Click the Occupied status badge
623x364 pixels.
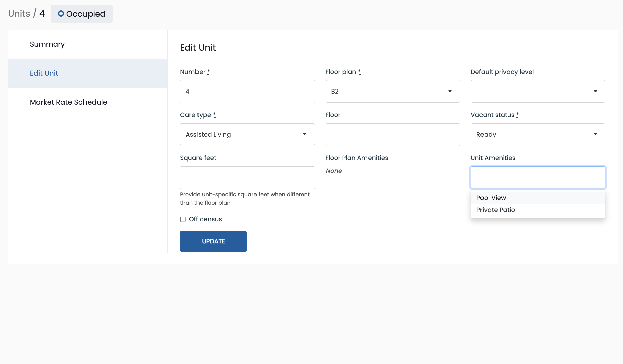pos(81,14)
